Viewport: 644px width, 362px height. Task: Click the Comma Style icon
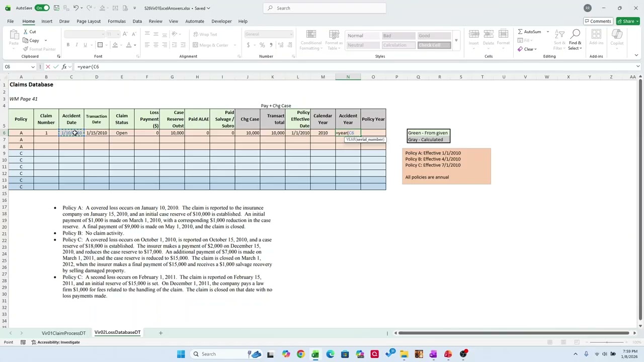point(271,45)
